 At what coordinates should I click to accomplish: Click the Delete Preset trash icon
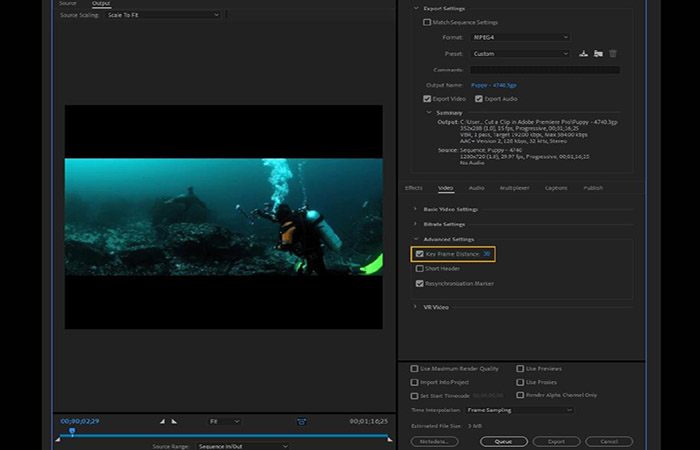613,54
